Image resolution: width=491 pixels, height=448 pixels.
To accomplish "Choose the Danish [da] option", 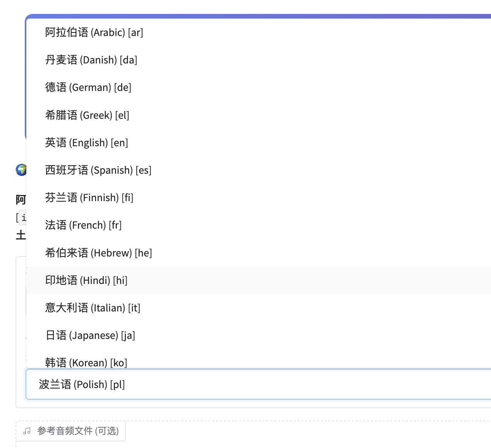I will 91,60.
